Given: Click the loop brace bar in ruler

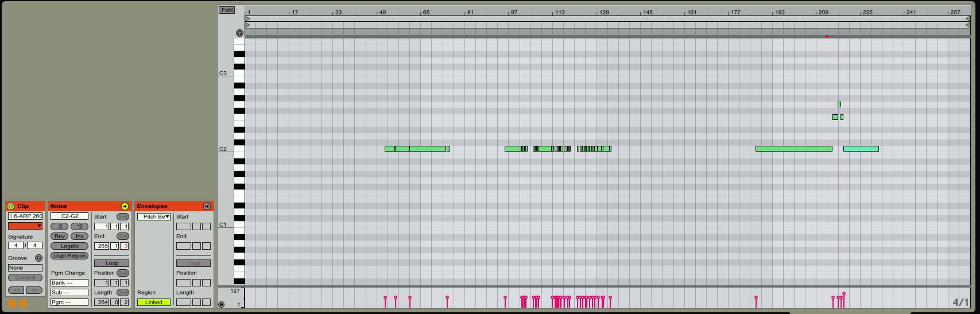Looking at the screenshot, I should (607, 19).
